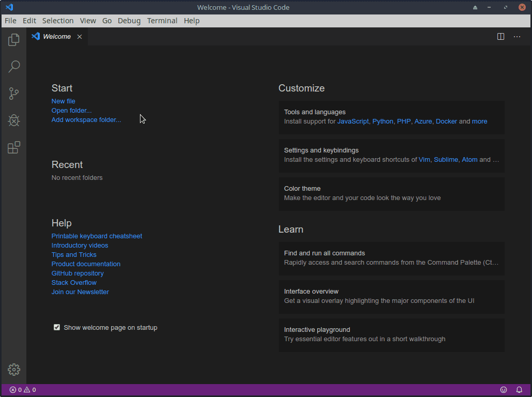
Task: Open Product documentation link
Action: [86, 264]
